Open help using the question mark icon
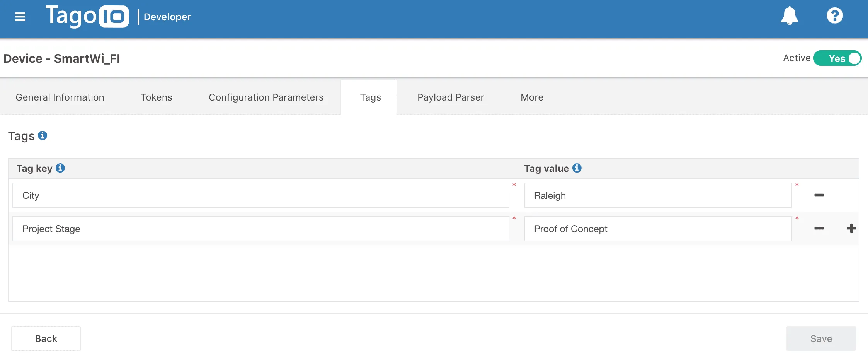 coord(834,16)
